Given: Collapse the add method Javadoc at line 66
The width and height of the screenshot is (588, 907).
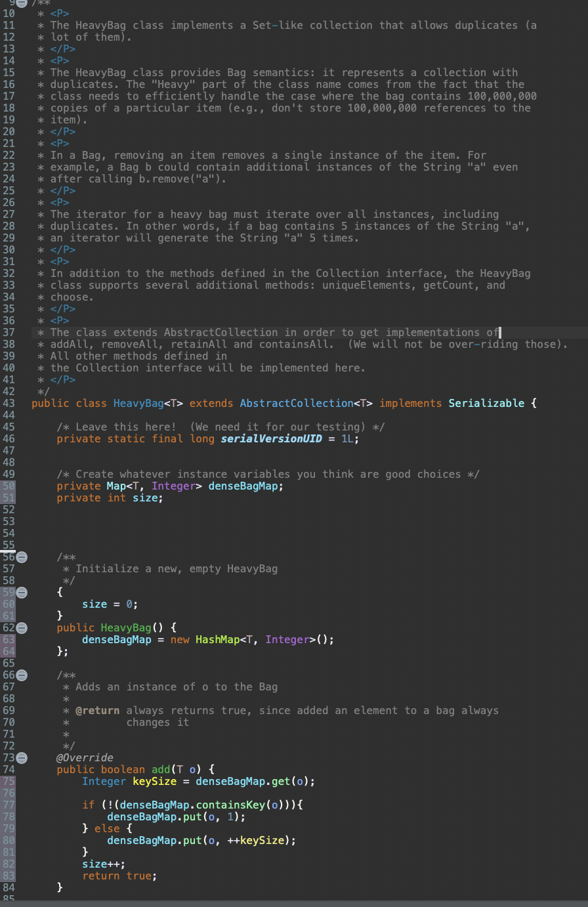Looking at the screenshot, I should click(x=20, y=675).
